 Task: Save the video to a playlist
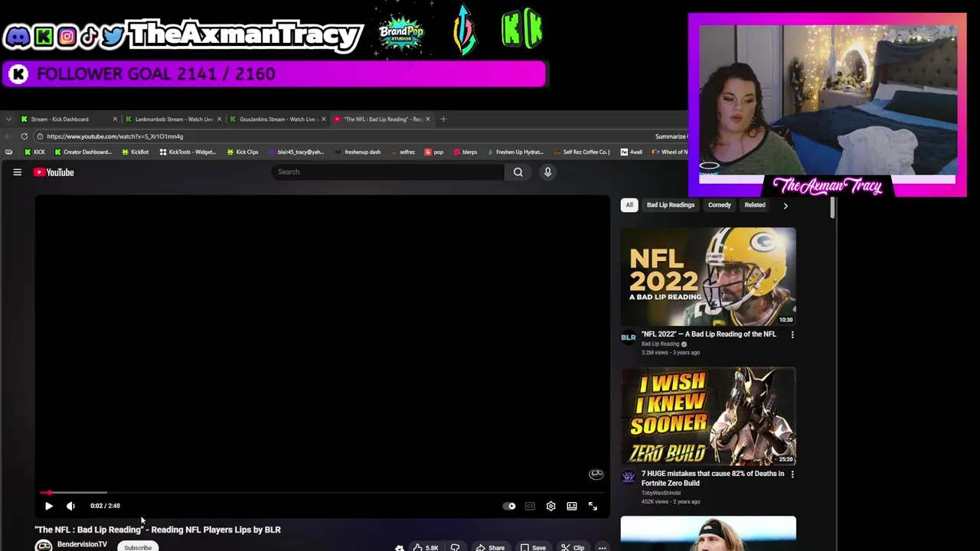pos(533,547)
